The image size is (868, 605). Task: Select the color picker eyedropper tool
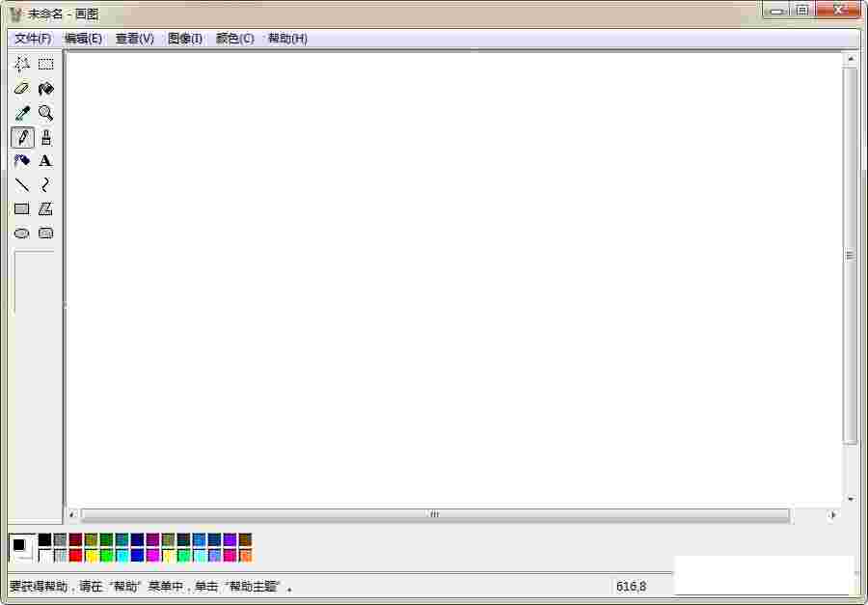pos(21,112)
